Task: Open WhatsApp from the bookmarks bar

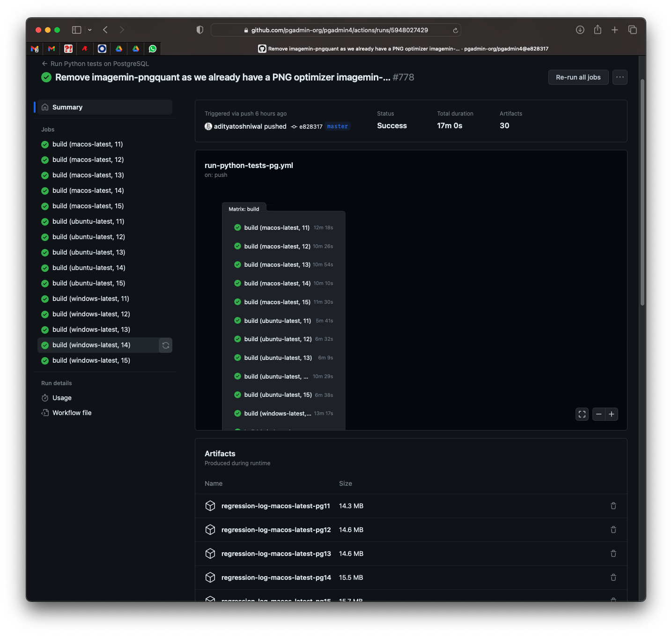Action: 153,49
